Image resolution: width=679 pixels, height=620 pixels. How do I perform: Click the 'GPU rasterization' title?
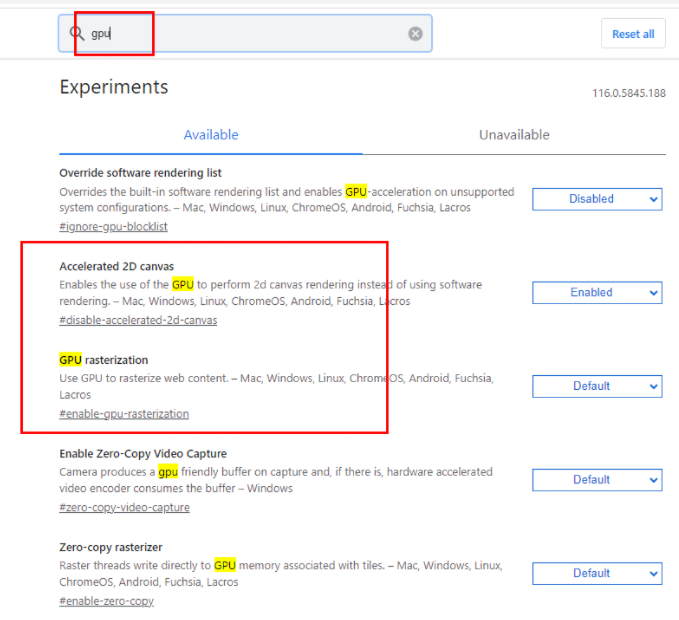pos(103,360)
